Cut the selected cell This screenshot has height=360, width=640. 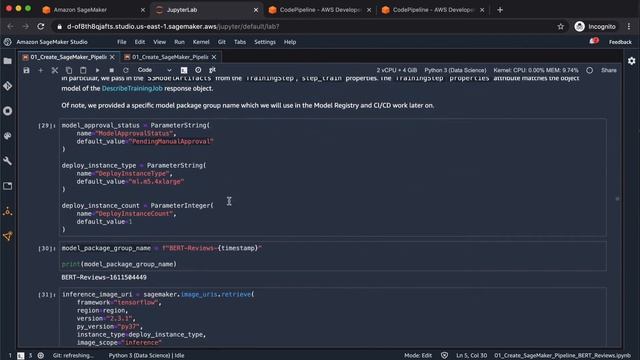pyautogui.click(x=55, y=70)
